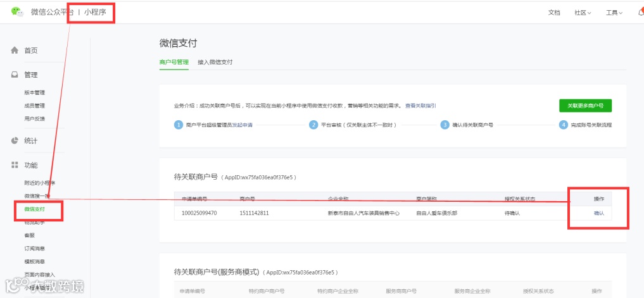644x298 pixels.
Task: Click the 服务商企业全称 column header
Action: click(x=472, y=291)
